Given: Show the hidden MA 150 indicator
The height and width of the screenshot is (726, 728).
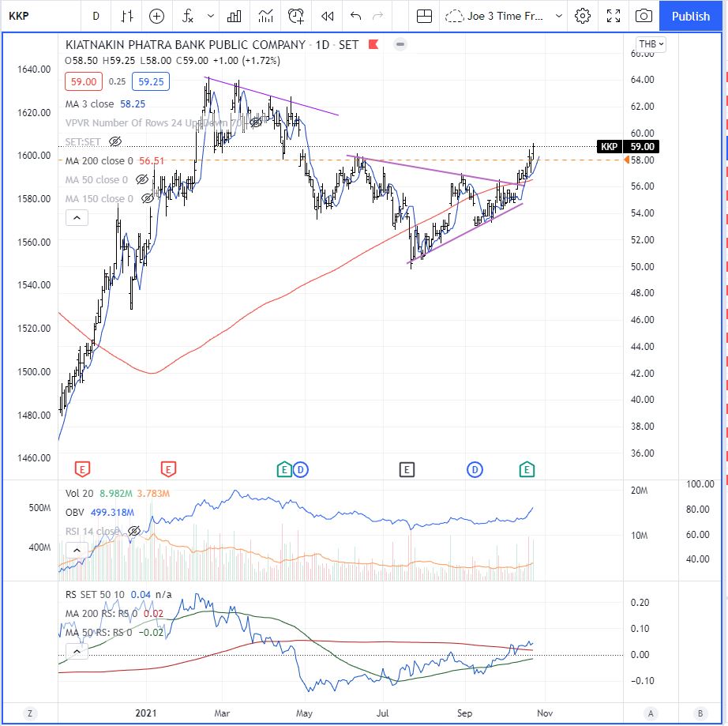Looking at the screenshot, I should [x=148, y=199].
